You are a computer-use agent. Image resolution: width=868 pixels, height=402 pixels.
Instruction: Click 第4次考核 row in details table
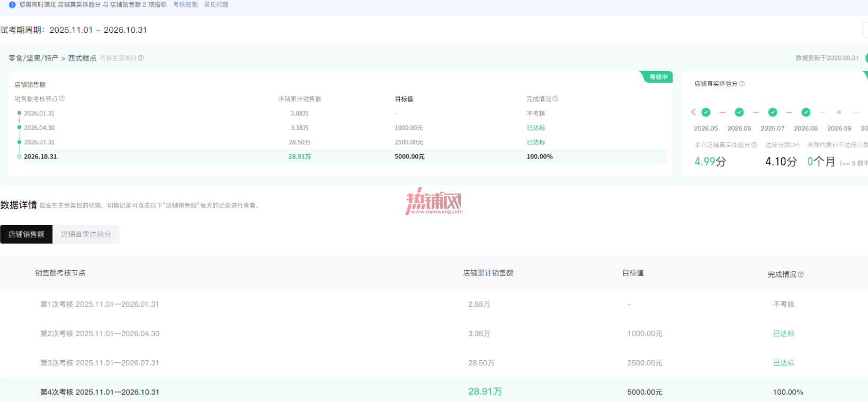coord(434,391)
